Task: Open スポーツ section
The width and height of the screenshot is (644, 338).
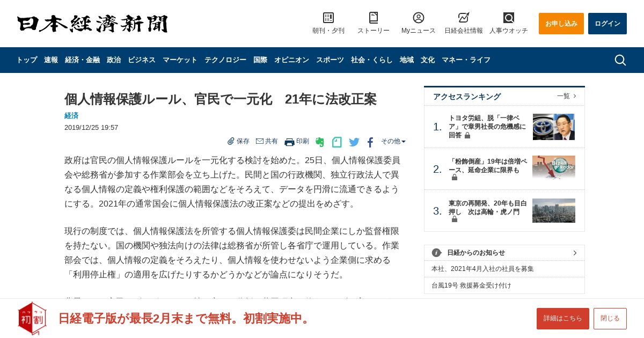Action: tap(330, 60)
